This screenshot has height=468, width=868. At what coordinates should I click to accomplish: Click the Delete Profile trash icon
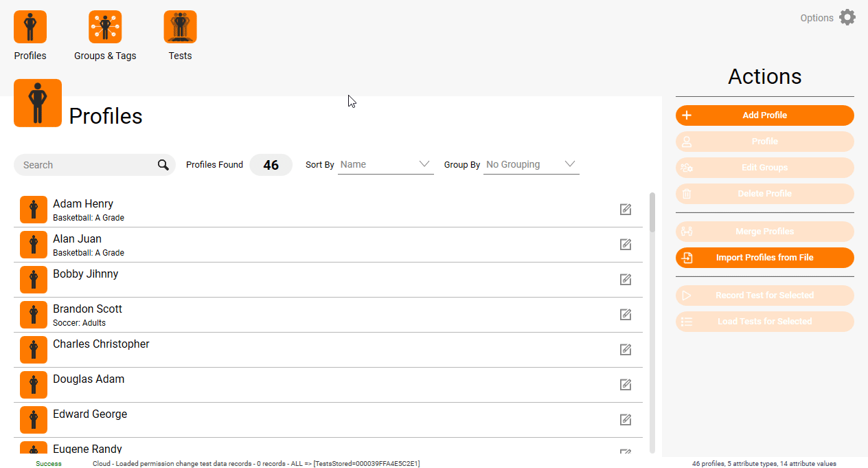[x=687, y=194]
